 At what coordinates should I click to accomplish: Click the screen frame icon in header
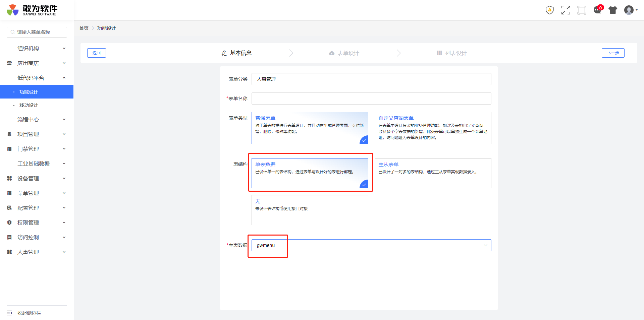[x=582, y=10]
